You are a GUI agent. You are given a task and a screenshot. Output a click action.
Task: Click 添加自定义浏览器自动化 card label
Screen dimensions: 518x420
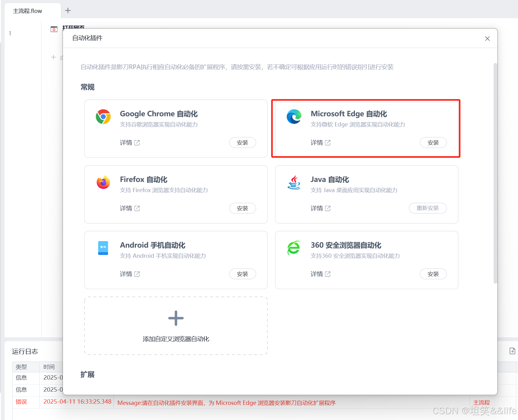176,339
